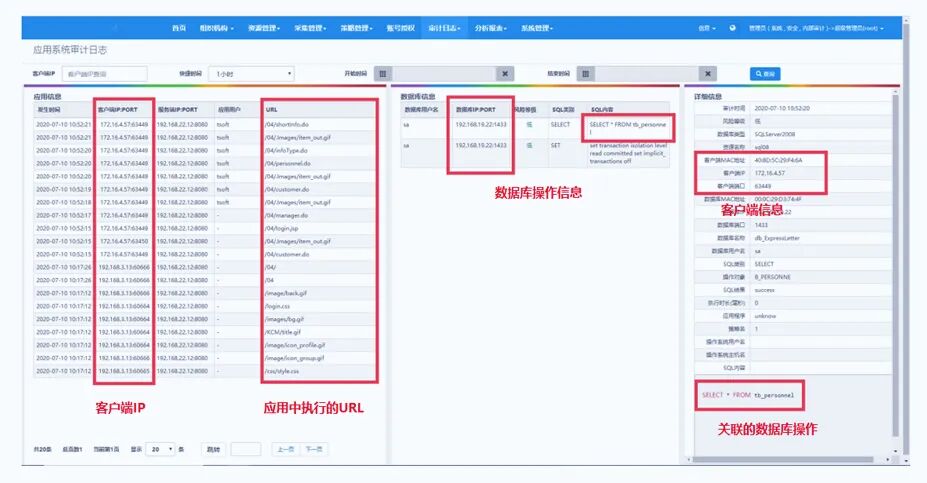Viewport: 927px width, 483px height.
Task: Click the SQLServer2008 value in details
Action: click(x=774, y=134)
